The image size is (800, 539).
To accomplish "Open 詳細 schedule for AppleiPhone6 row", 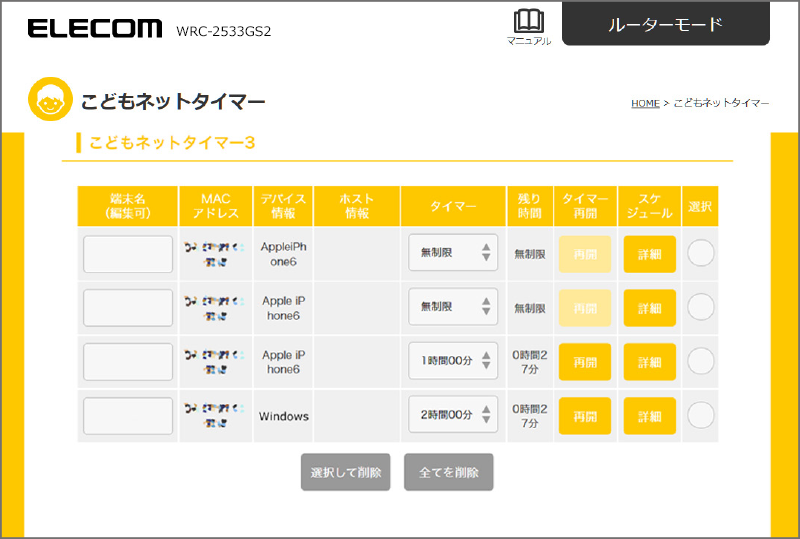I will (x=649, y=254).
